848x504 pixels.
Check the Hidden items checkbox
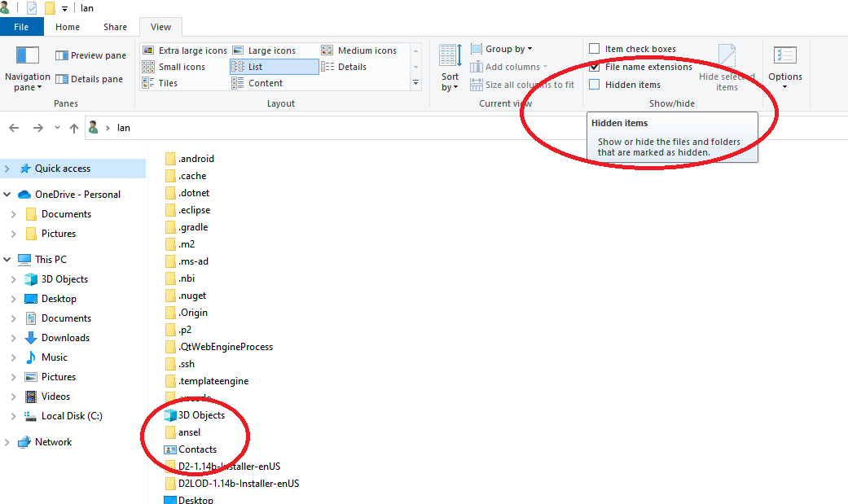point(595,85)
